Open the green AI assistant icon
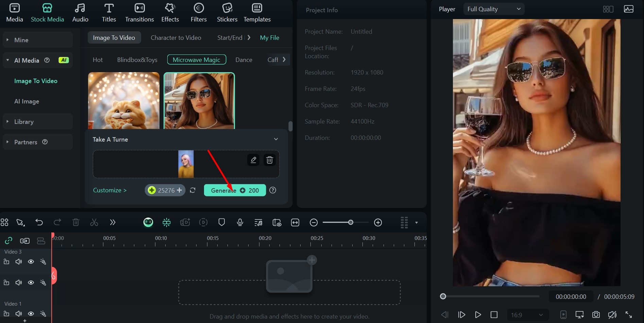 point(148,223)
